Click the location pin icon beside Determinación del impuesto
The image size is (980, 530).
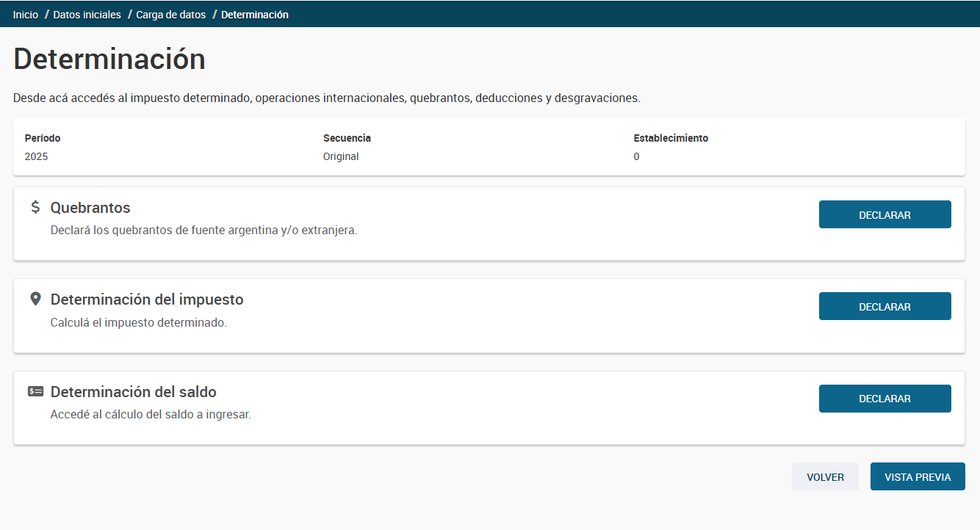pos(35,300)
